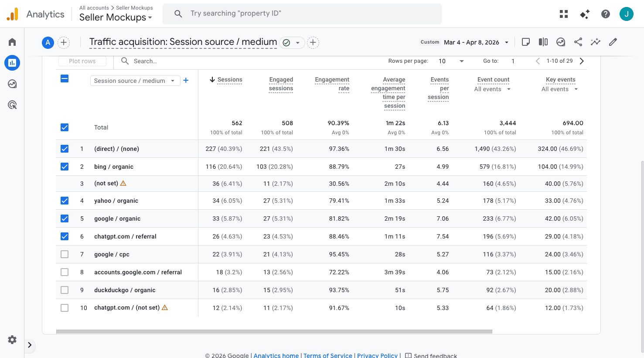Screen dimensions: 644x358
Task: Click the Analytics Intelligence sparkle icon
Action: pos(584,14)
